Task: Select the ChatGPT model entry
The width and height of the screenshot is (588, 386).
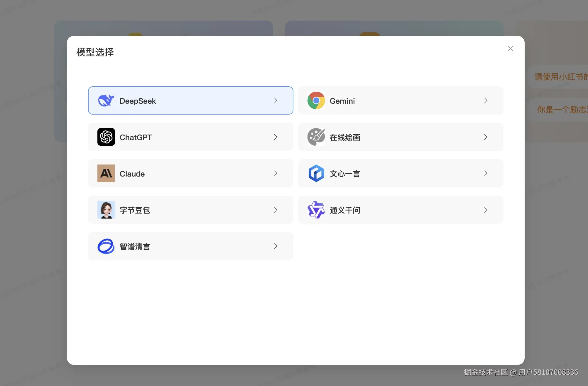Action: click(x=191, y=137)
